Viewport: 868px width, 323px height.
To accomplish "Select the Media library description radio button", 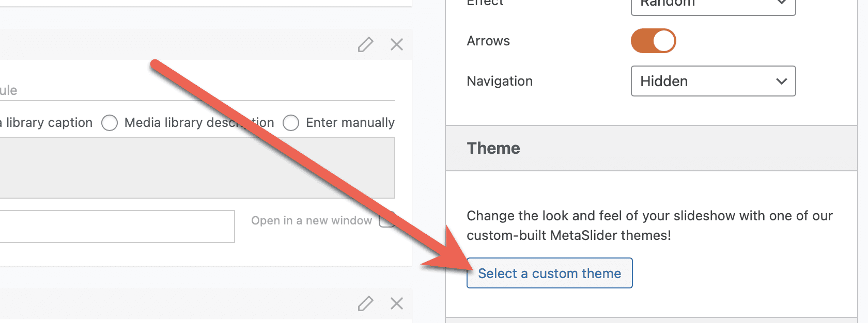I will [x=110, y=123].
